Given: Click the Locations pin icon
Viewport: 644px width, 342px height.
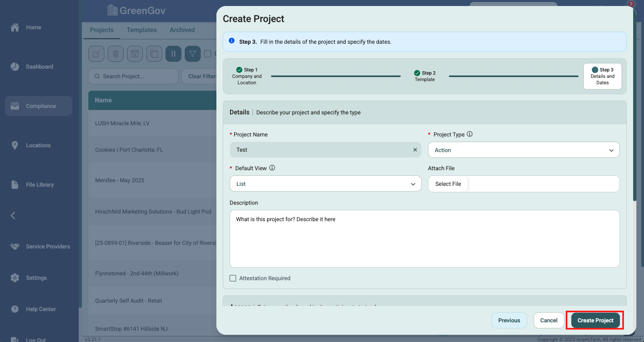Looking at the screenshot, I should (15, 145).
